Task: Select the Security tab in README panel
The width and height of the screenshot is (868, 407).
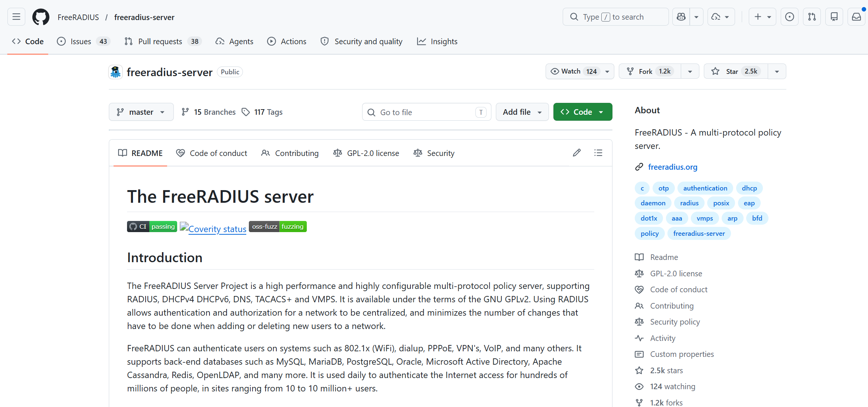Action: pos(434,153)
